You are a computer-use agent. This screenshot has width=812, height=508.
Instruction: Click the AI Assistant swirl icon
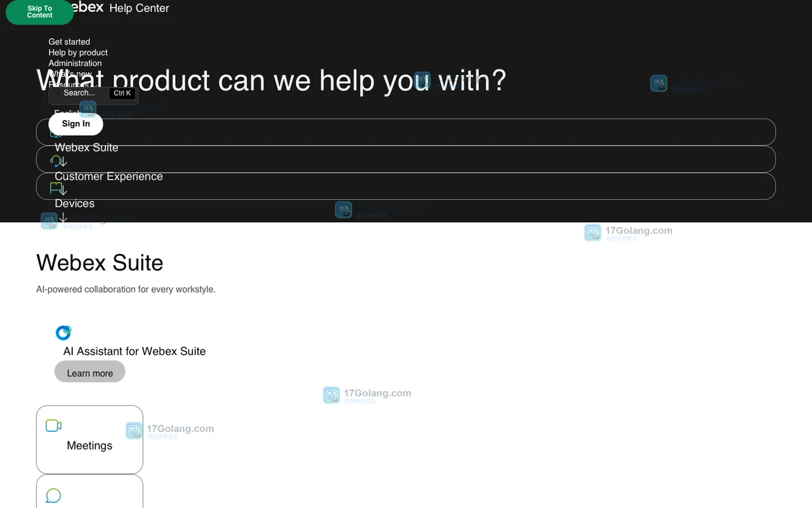(x=63, y=332)
